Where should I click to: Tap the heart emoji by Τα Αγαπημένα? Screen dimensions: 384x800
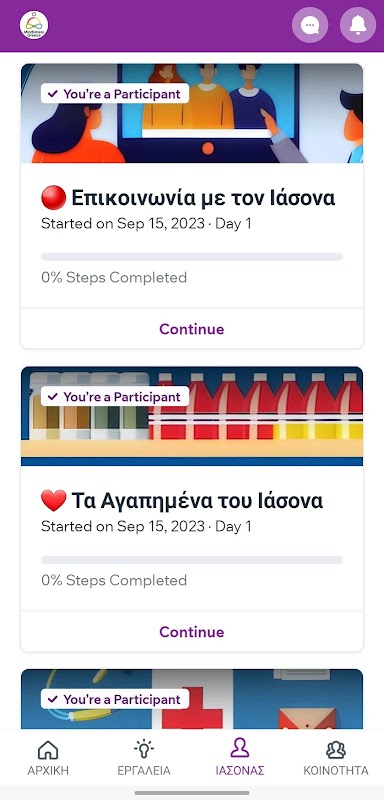pyautogui.click(x=54, y=501)
